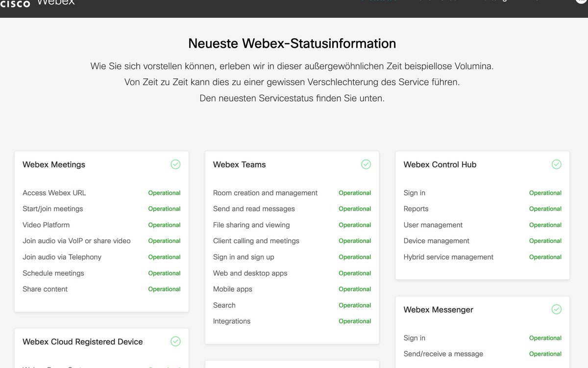
Task: Open the Webex Messenger card title
Action: click(x=439, y=310)
